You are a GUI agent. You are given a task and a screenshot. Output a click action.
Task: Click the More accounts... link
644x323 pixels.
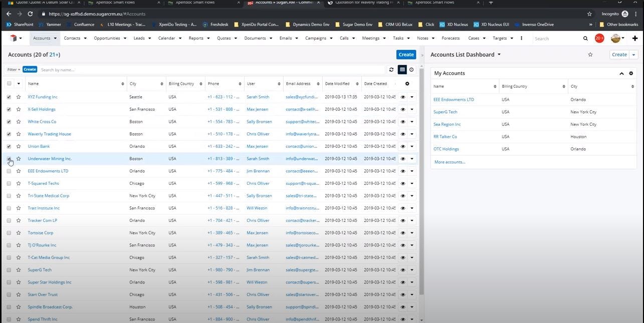tap(450, 162)
